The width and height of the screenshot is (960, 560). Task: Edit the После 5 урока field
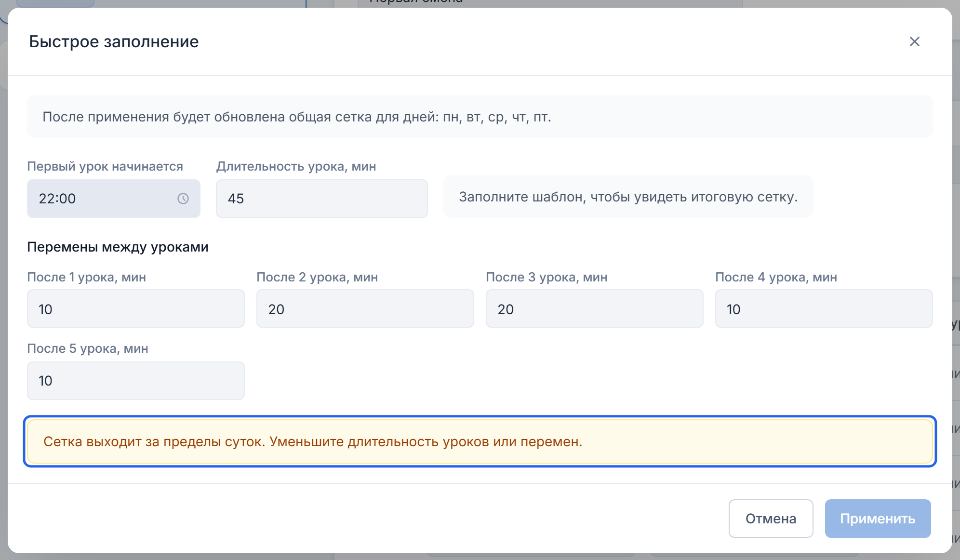click(136, 381)
